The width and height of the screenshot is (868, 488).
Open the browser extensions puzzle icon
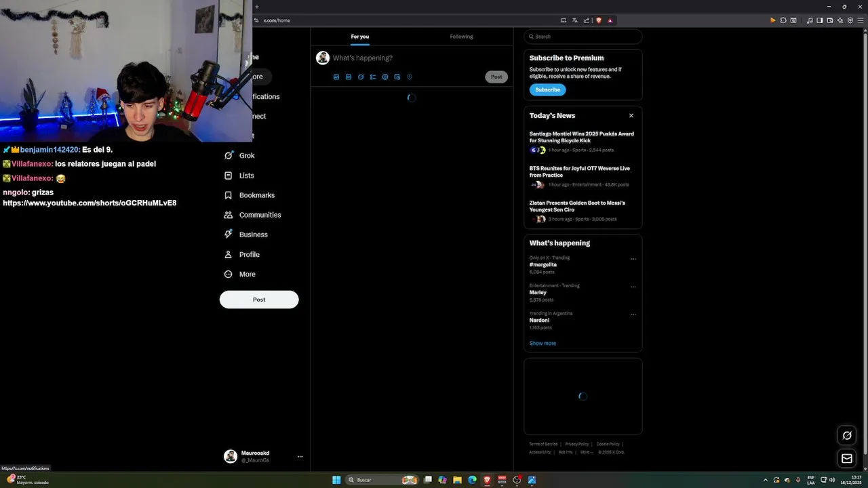coord(783,20)
